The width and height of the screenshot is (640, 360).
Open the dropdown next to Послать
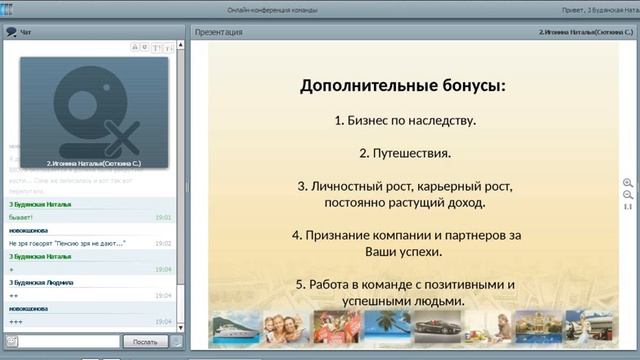point(177,342)
